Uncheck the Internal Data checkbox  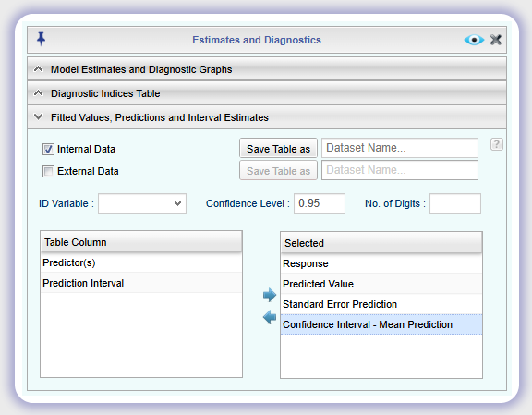[48, 149]
